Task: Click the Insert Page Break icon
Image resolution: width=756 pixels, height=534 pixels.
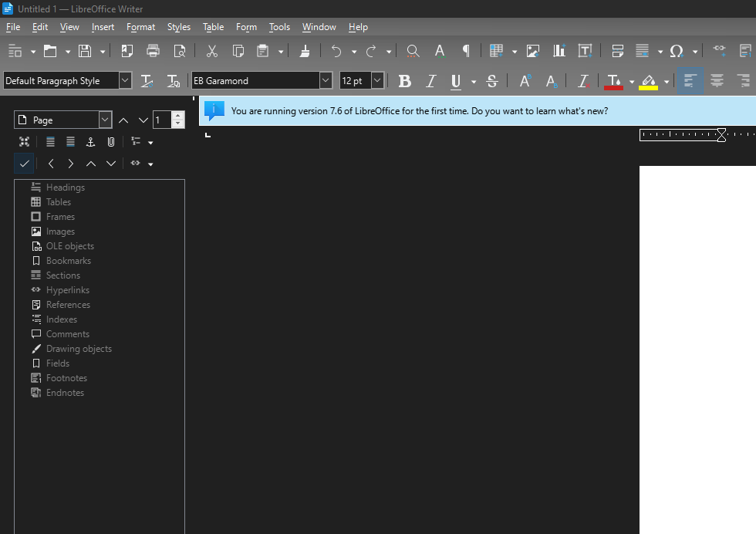Action: (x=617, y=51)
